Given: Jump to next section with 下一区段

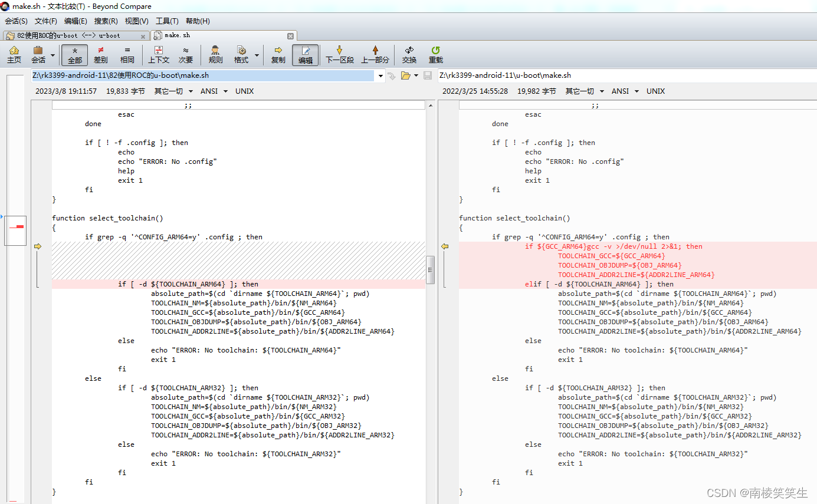Looking at the screenshot, I should tap(339, 54).
